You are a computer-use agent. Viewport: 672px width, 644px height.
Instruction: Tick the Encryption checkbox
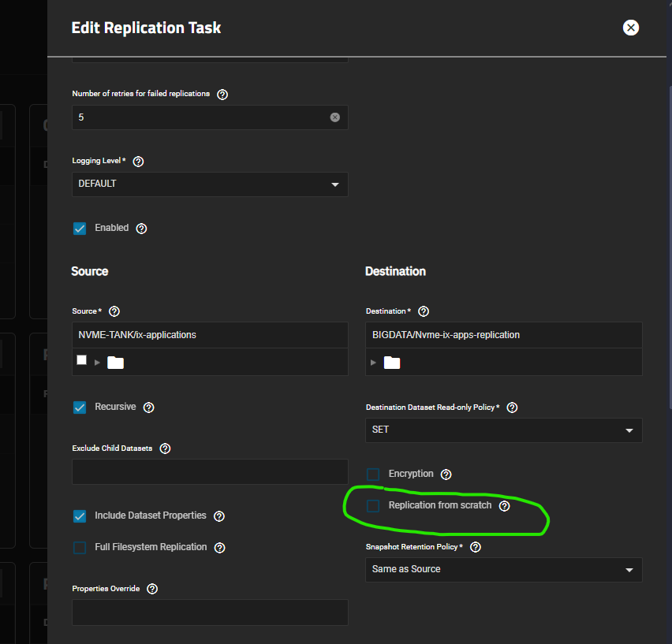[x=374, y=475]
